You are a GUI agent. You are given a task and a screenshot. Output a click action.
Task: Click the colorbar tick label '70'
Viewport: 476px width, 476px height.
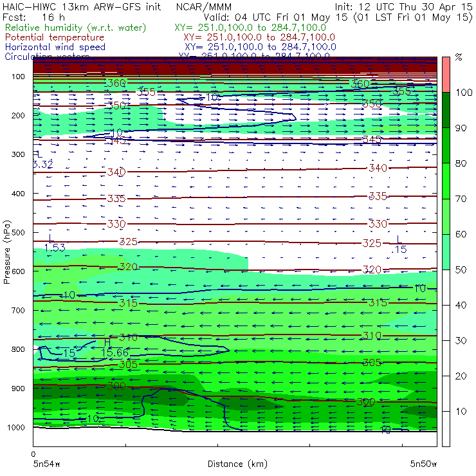(461, 199)
